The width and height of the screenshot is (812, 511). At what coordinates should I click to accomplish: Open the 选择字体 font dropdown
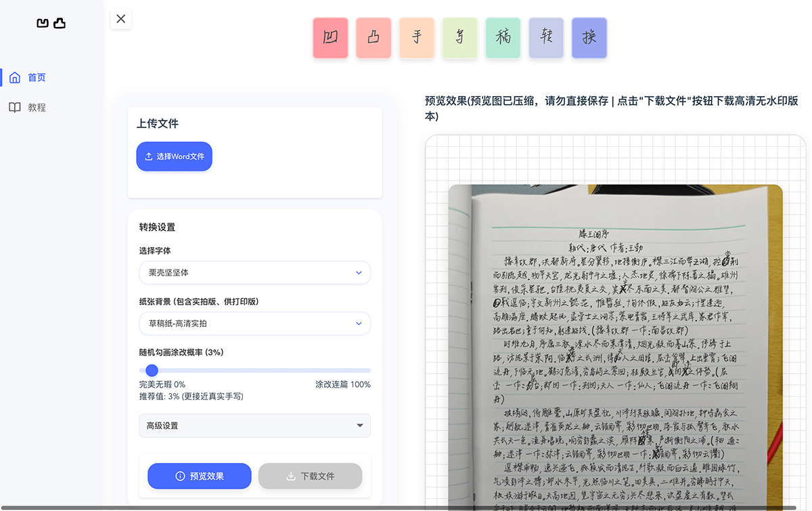[x=254, y=273]
